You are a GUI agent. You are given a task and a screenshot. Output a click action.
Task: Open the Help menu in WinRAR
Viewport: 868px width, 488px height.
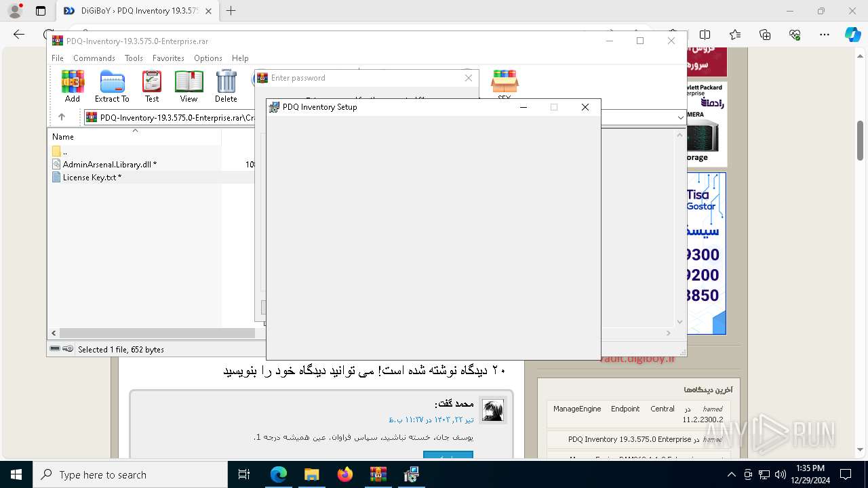[x=240, y=58]
